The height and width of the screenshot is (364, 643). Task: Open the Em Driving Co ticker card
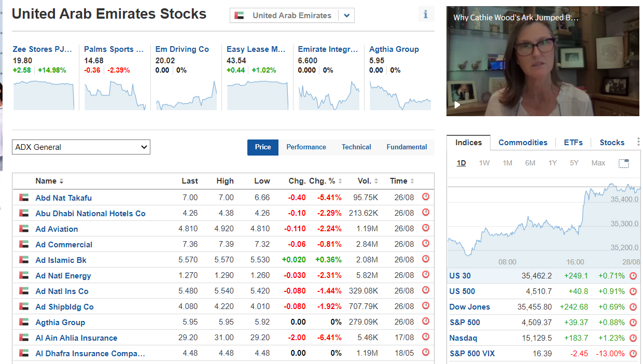click(182, 49)
